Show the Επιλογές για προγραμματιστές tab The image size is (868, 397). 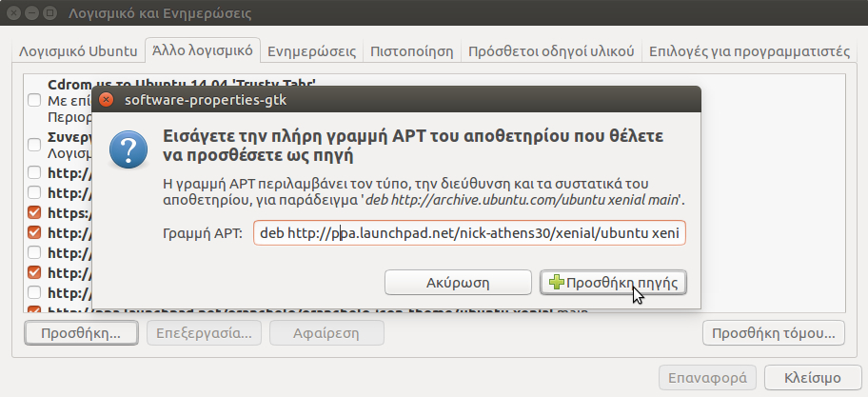click(748, 50)
